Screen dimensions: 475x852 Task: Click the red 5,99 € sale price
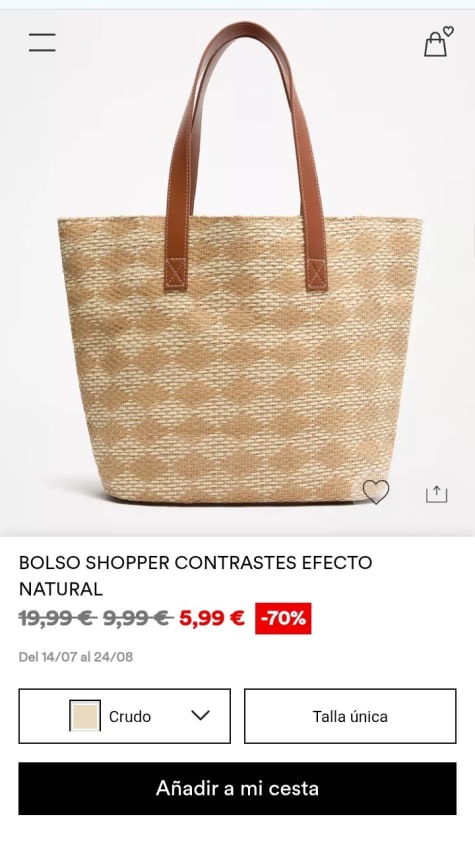tap(212, 618)
